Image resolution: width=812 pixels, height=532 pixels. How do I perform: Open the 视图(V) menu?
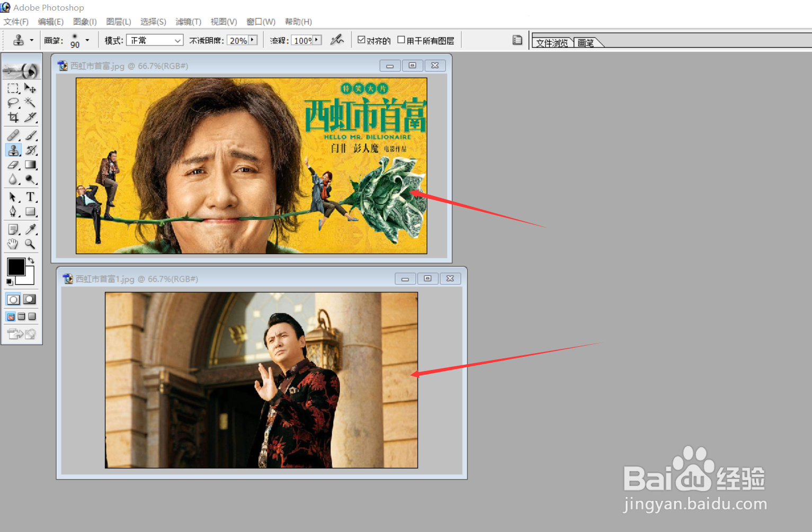click(x=224, y=22)
